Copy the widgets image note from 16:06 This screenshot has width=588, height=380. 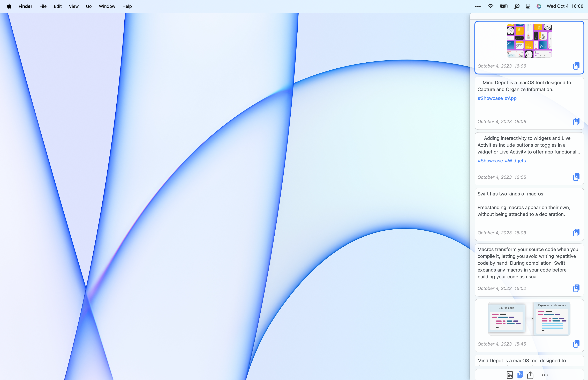tap(576, 66)
